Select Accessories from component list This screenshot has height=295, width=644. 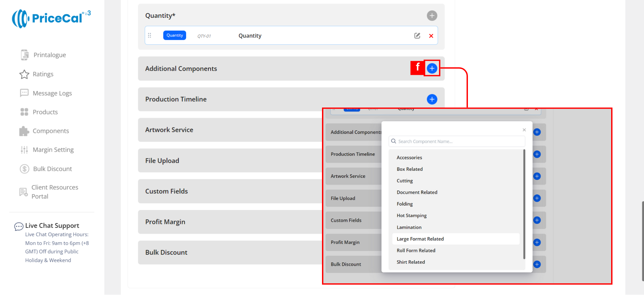click(409, 157)
